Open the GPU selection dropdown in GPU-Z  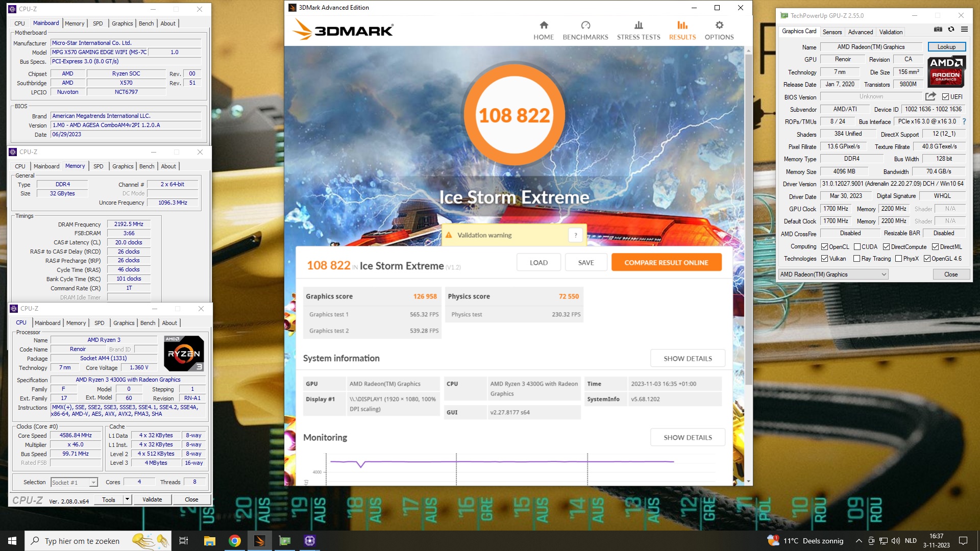pos(833,274)
